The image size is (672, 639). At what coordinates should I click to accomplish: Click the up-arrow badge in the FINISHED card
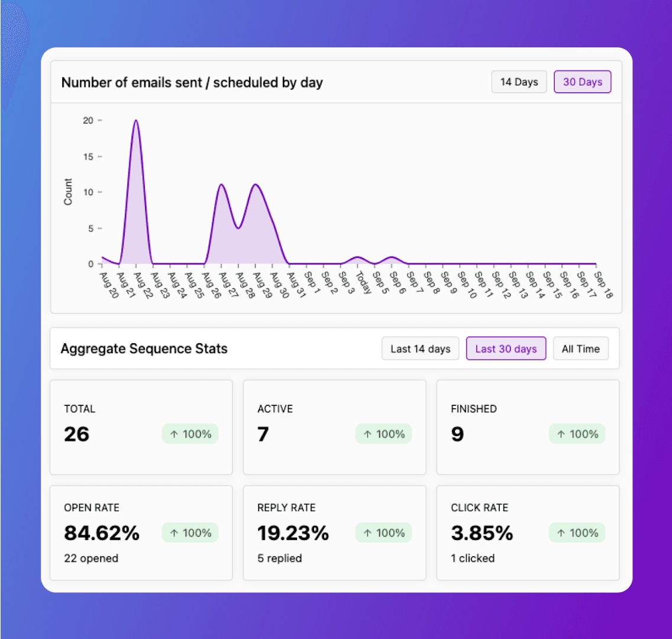(577, 434)
